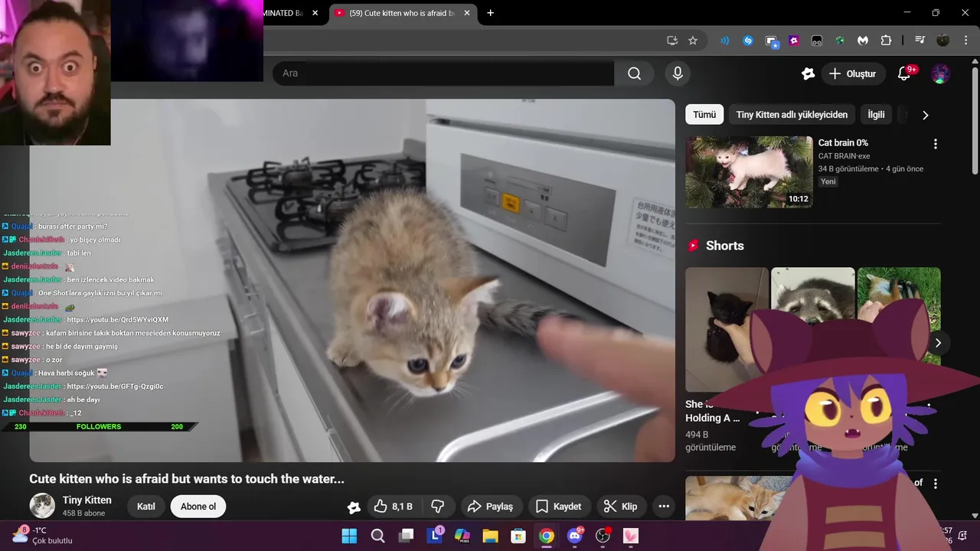The width and height of the screenshot is (980, 551).
Task: Click the kitten video player
Action: [352, 280]
